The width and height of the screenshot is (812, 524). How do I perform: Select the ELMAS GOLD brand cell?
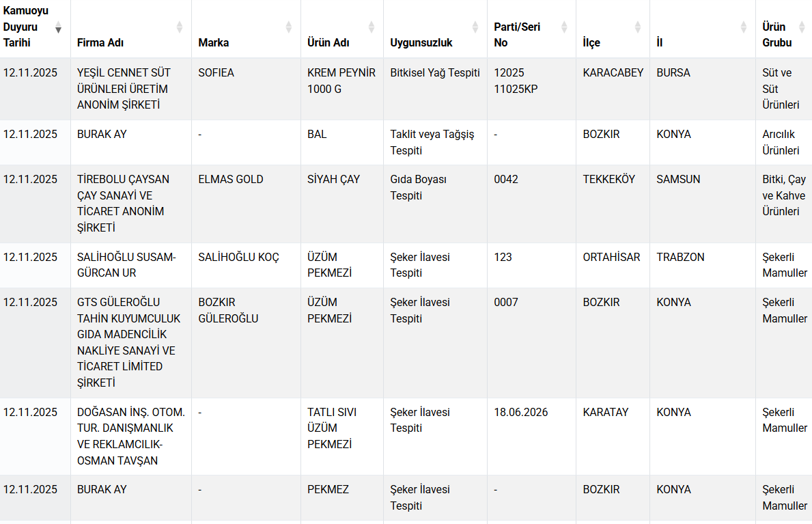(230, 179)
